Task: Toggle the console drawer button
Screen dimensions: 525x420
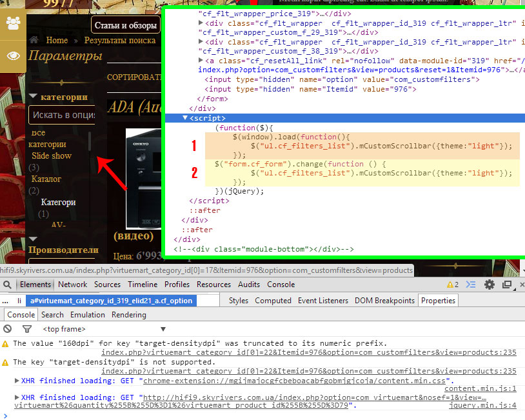Action: [471, 285]
